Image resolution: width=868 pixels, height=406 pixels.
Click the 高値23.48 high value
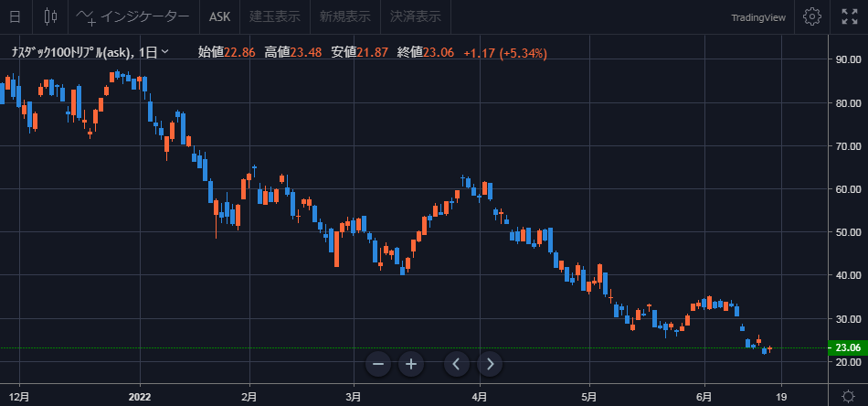click(293, 53)
